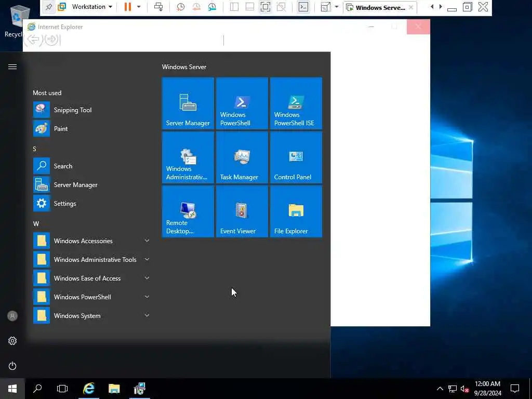Open File Explorer from the taskbar
The image size is (532, 399).
[114, 389]
